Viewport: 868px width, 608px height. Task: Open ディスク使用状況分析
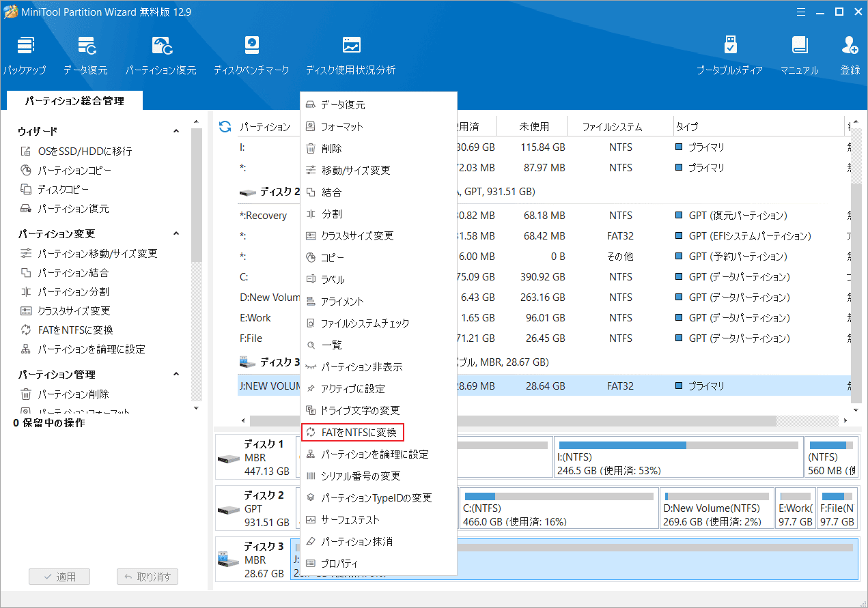coord(350,55)
